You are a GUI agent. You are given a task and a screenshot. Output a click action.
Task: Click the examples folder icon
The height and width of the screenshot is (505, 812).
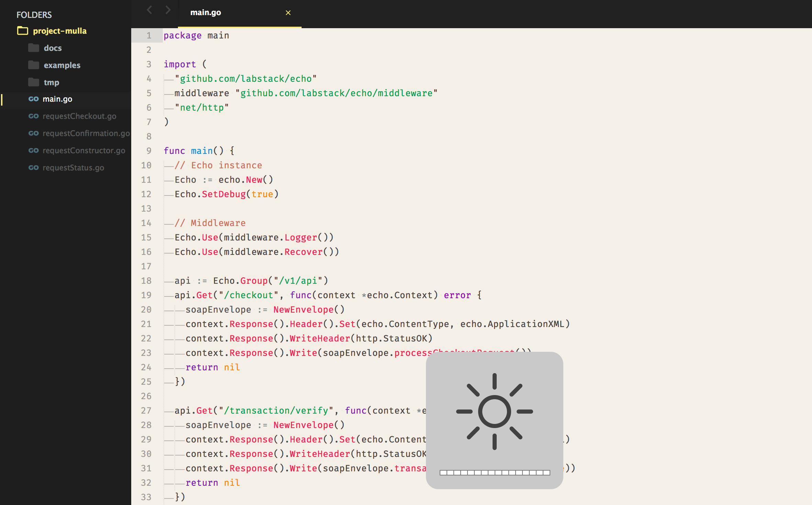click(x=34, y=65)
